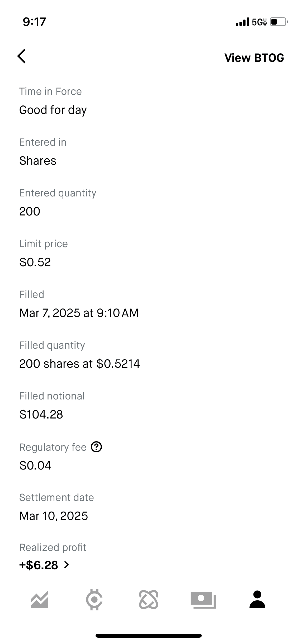Tap the filled quantity 200 shares text
This screenshot has width=297, height=644.
tap(79, 364)
